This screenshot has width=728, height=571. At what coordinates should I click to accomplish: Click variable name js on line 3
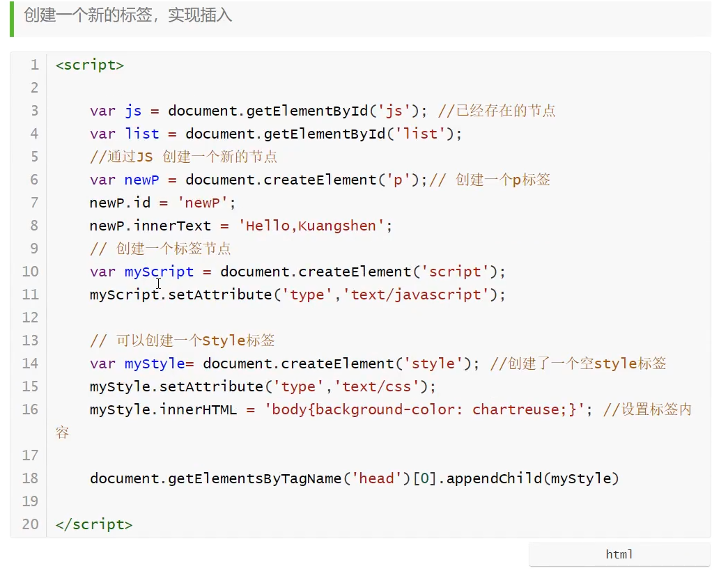[133, 111]
